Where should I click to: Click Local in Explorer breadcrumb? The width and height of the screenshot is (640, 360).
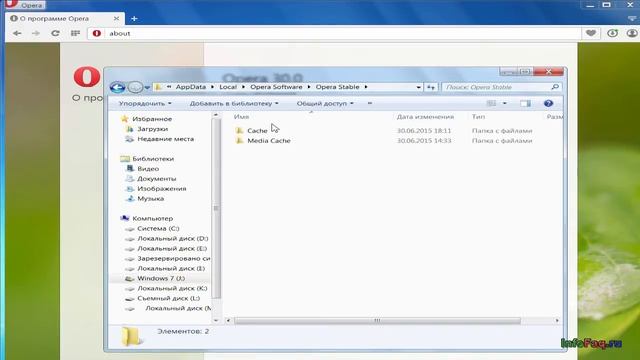[x=228, y=87]
